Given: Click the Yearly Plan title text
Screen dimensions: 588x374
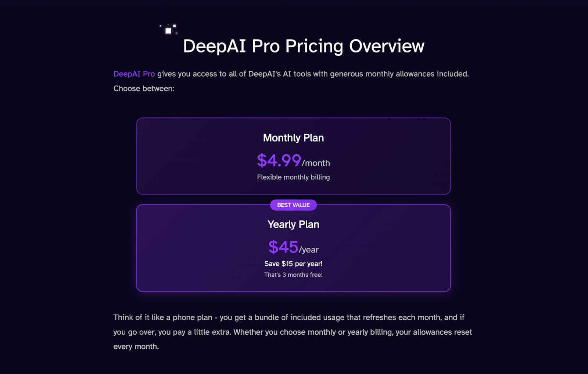Looking at the screenshot, I should 293,225.
